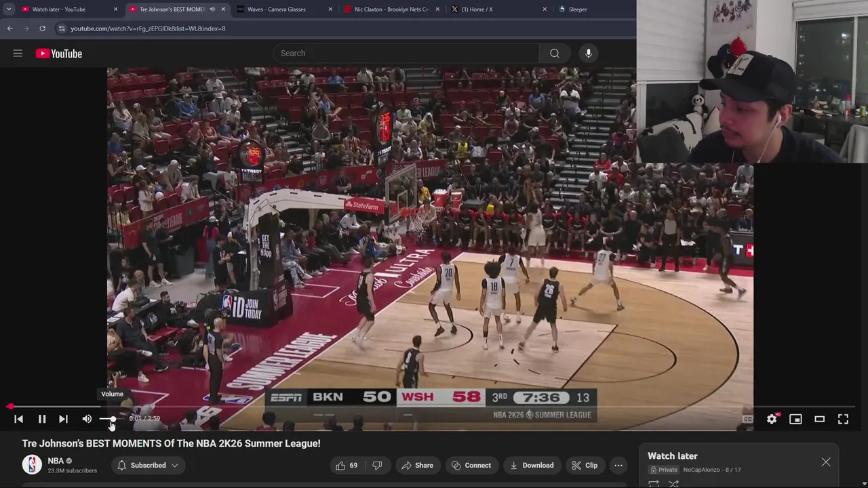
Task: Go back in browser history
Action: coord(9,28)
